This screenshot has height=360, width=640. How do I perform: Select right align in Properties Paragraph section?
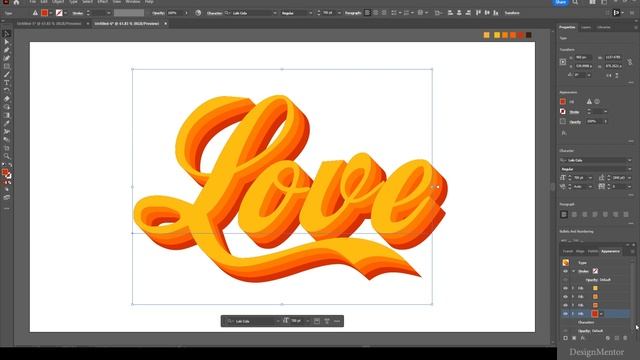pos(584,215)
